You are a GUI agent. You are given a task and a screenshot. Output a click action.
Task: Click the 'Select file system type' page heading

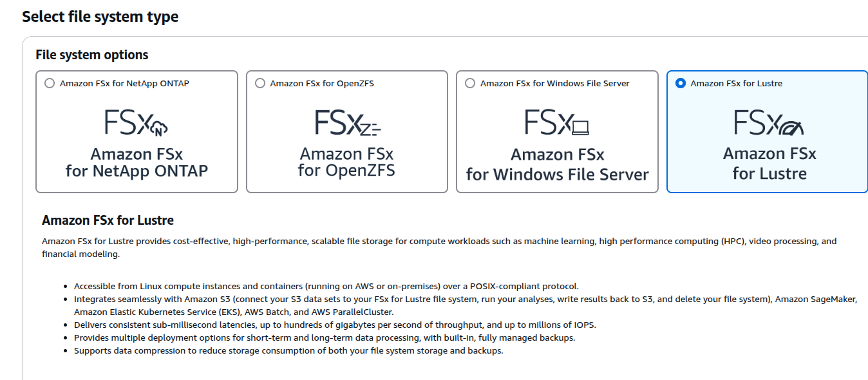[100, 17]
